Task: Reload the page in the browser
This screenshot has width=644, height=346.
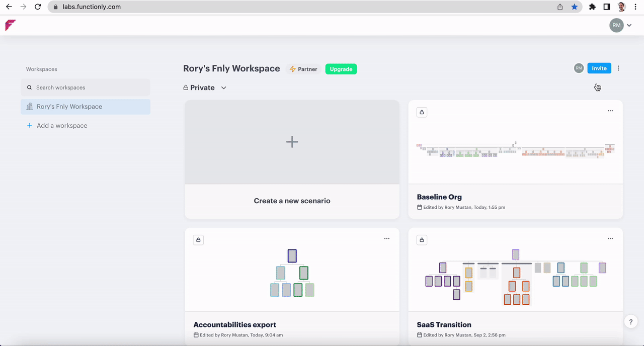Action: 38,7
